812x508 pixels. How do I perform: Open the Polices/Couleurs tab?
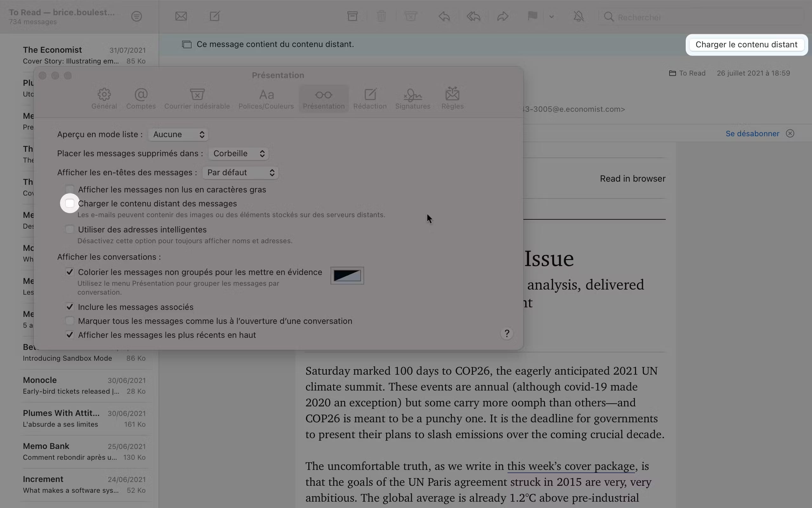[266, 99]
